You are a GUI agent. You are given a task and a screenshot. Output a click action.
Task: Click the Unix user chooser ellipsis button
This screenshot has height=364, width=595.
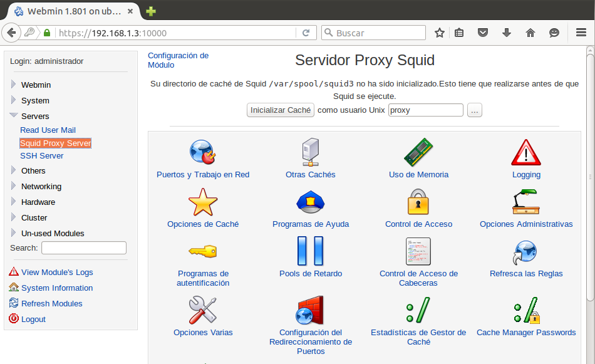pyautogui.click(x=474, y=110)
